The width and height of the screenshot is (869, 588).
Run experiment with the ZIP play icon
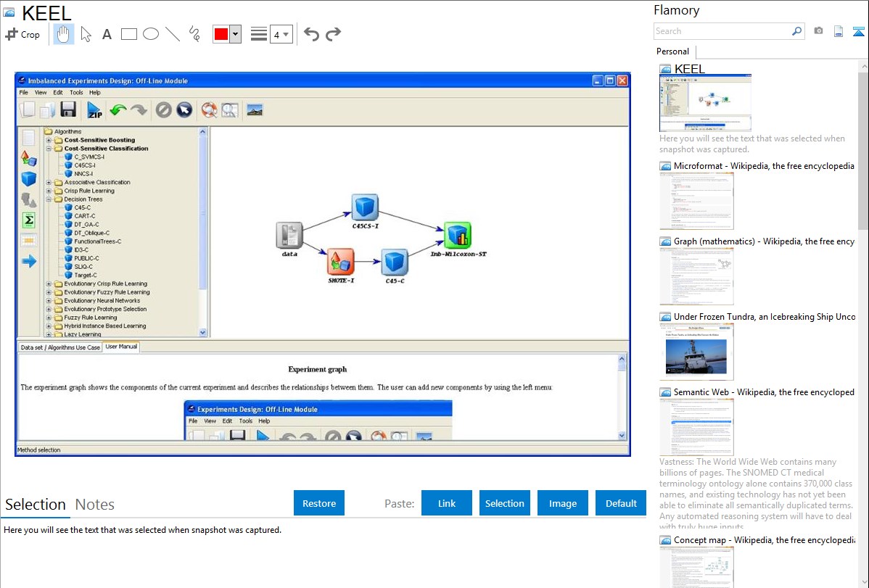pyautogui.click(x=94, y=109)
